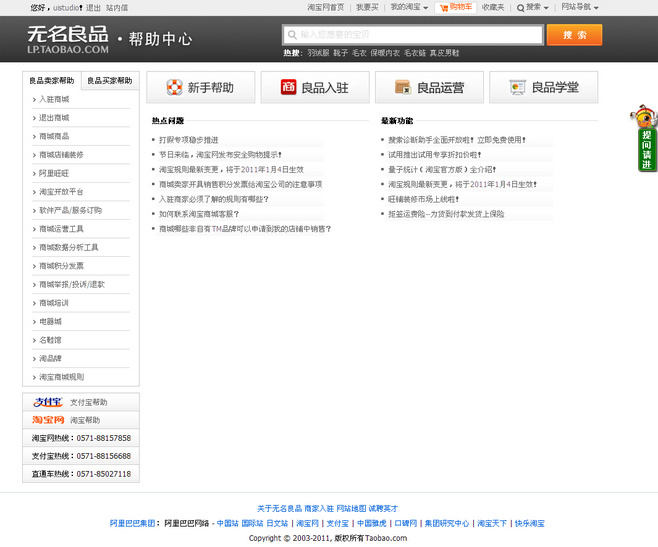
Task: Open 商城店铺装修 category
Action: tap(61, 155)
